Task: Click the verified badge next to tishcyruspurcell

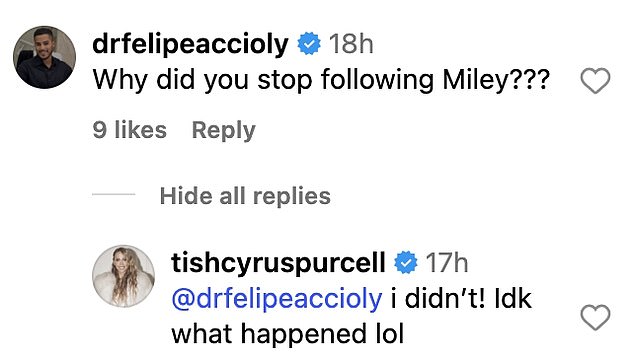Action: click(406, 262)
